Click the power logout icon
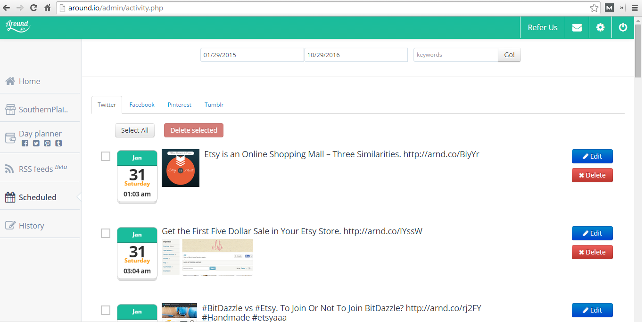 [623, 27]
